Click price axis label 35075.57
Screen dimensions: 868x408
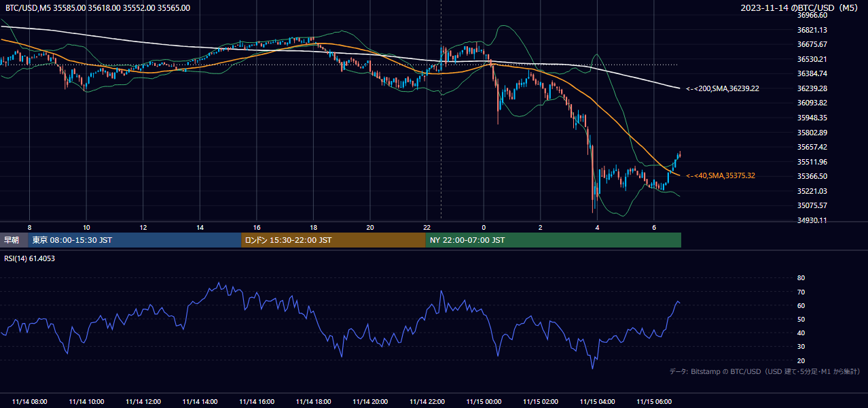click(812, 205)
